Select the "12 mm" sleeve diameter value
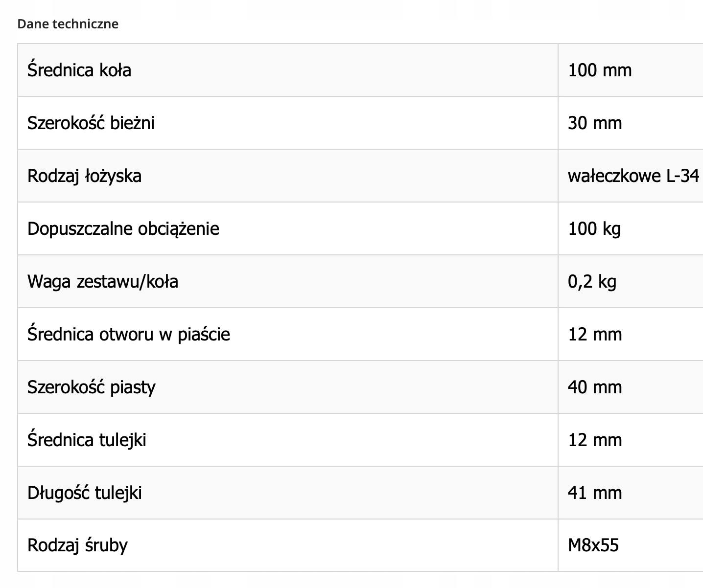Screen dimensions: 703x588 coord(595,440)
